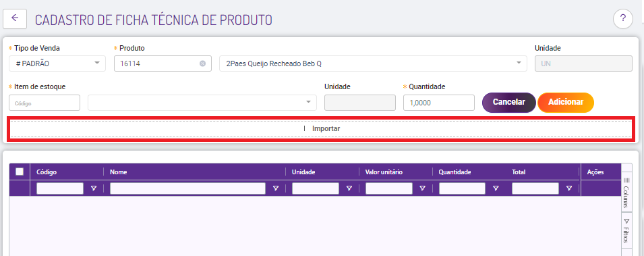This screenshot has width=644, height=256.
Task: Open the Código column filter icon
Action: click(x=94, y=188)
